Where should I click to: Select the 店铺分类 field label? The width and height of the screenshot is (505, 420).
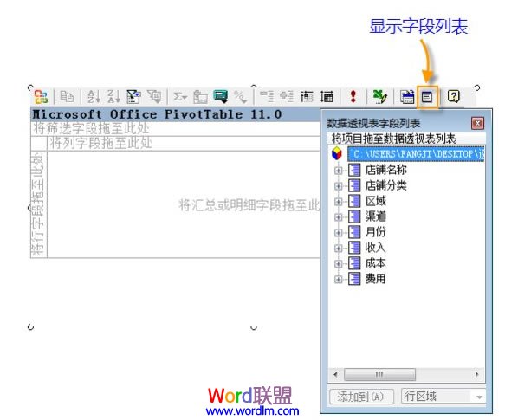point(385,185)
